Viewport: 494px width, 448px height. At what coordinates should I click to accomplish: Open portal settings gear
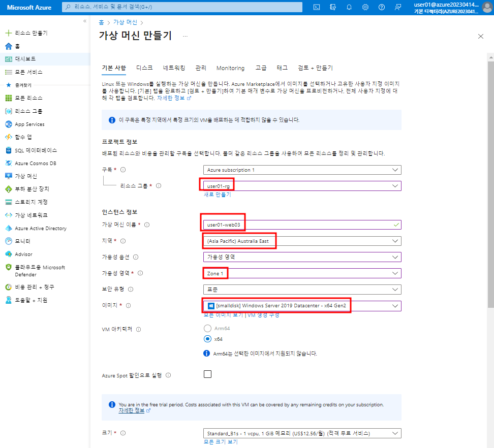365,7
